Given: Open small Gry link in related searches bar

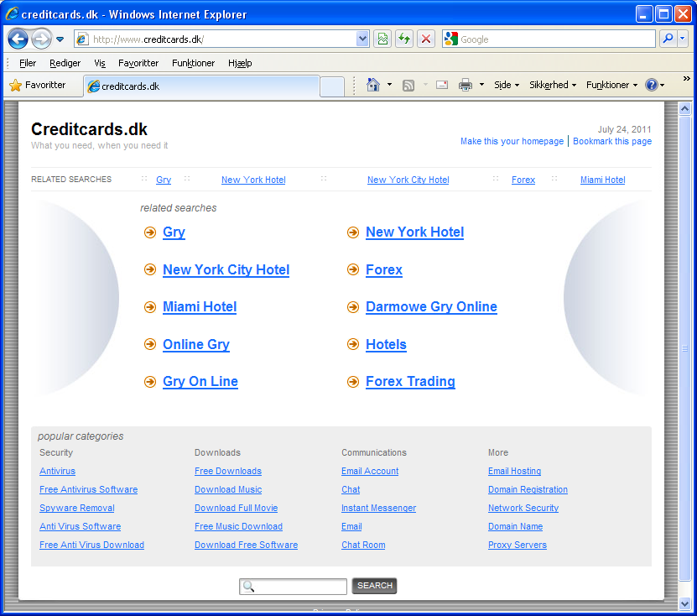Looking at the screenshot, I should pos(164,180).
